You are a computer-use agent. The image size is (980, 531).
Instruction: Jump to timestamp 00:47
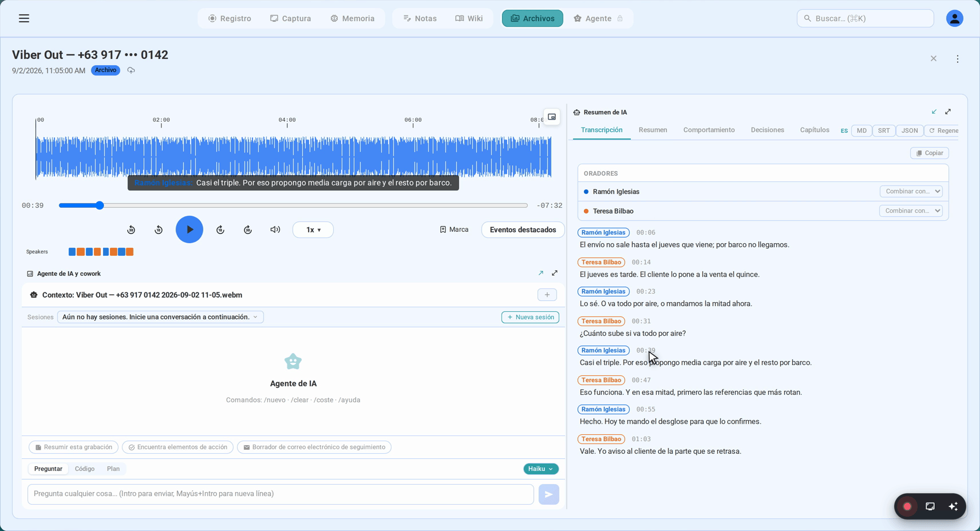point(641,380)
